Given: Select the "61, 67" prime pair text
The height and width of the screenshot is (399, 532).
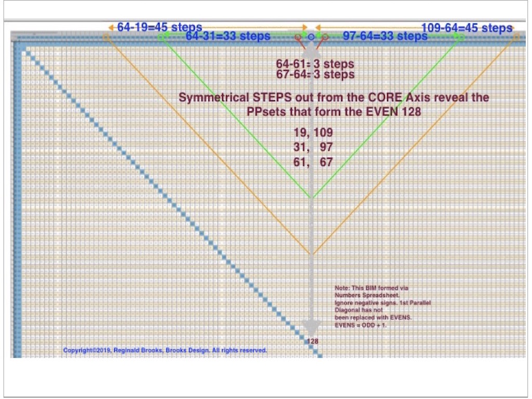Looking at the screenshot, I should click(x=313, y=162).
